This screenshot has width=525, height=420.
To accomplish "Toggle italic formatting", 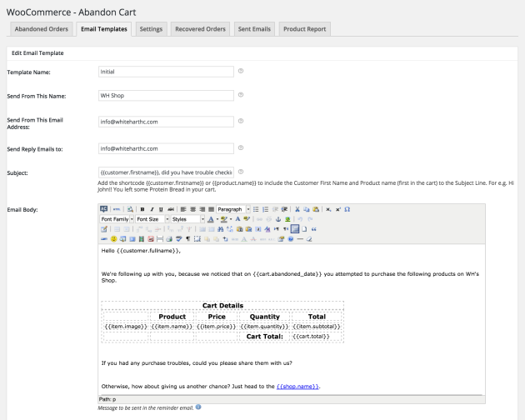I will [x=152, y=209].
